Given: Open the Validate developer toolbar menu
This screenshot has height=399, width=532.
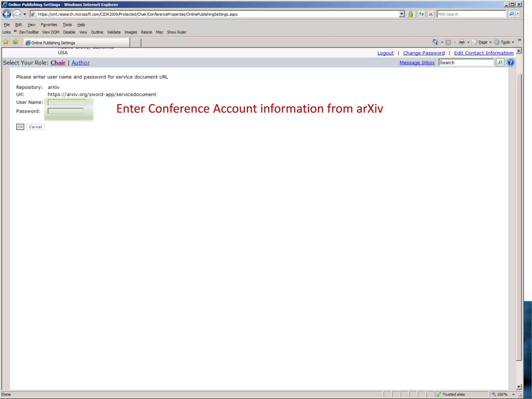Looking at the screenshot, I should [114, 32].
